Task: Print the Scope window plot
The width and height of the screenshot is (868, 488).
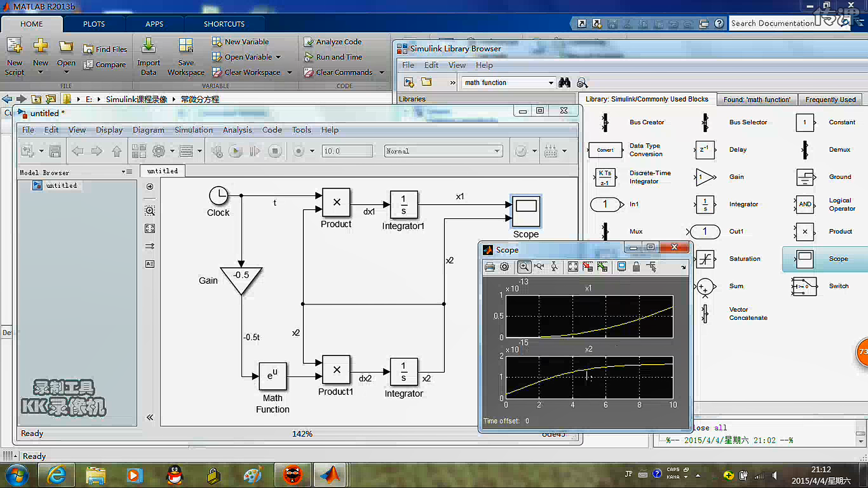Action: (x=490, y=267)
